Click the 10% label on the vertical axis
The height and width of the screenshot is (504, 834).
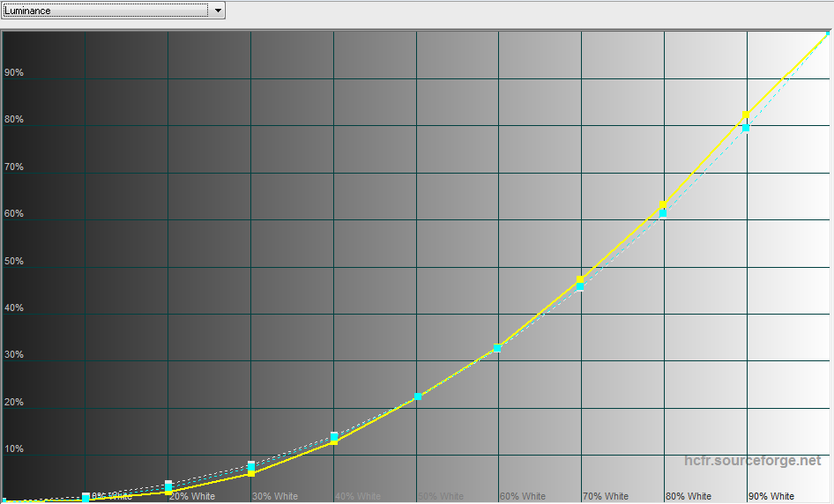pyautogui.click(x=14, y=448)
